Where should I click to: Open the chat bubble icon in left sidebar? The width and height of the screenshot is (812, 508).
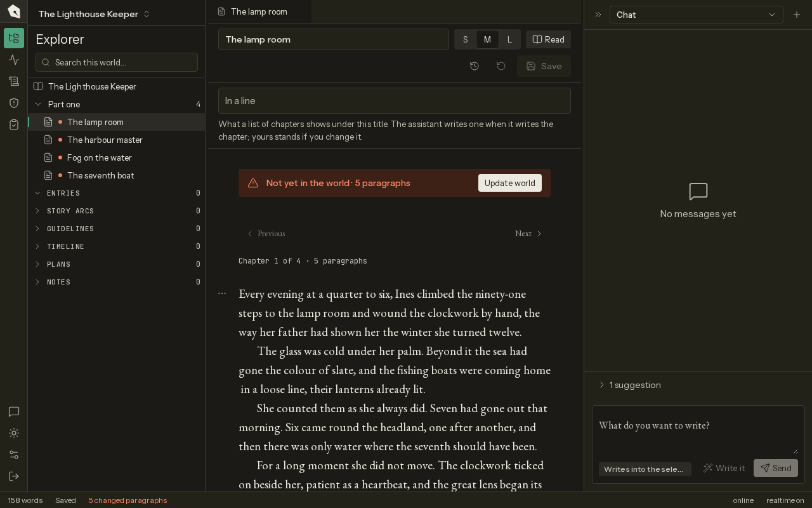click(14, 411)
